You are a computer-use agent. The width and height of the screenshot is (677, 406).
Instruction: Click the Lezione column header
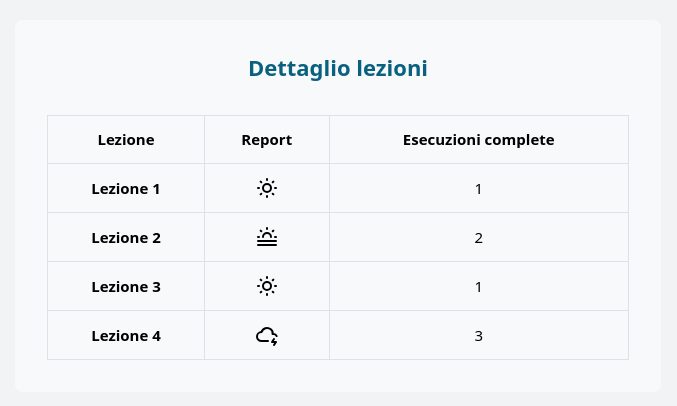(x=126, y=140)
